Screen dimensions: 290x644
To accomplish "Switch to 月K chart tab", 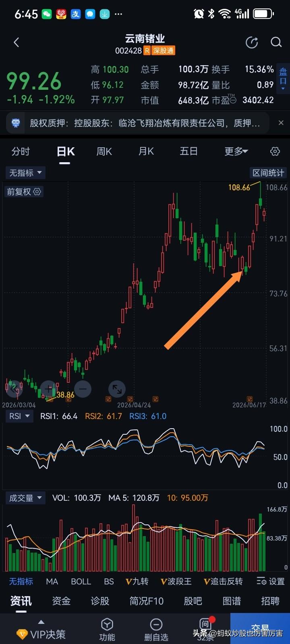I will pos(146,151).
